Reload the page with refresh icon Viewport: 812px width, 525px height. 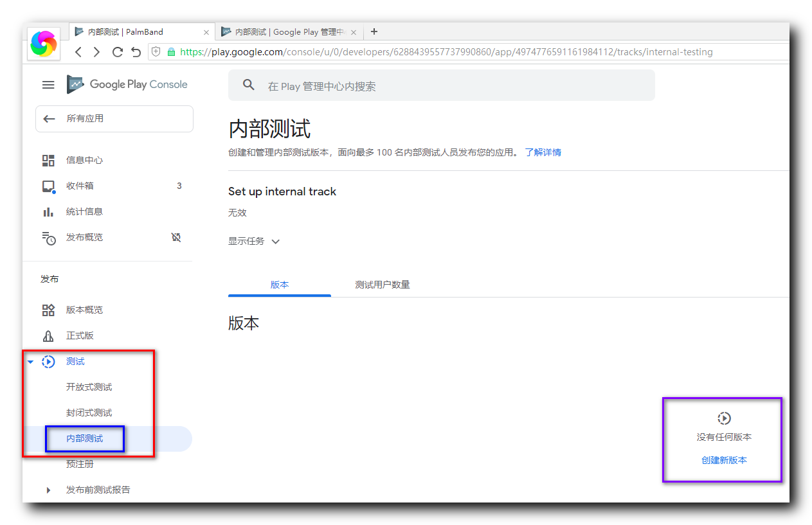coord(117,52)
